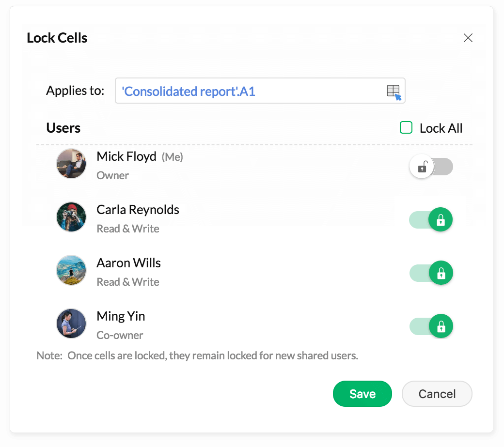Click the lock icon on Ming Yin's toggle
Image resolution: width=504 pixels, height=447 pixels.
click(x=441, y=326)
